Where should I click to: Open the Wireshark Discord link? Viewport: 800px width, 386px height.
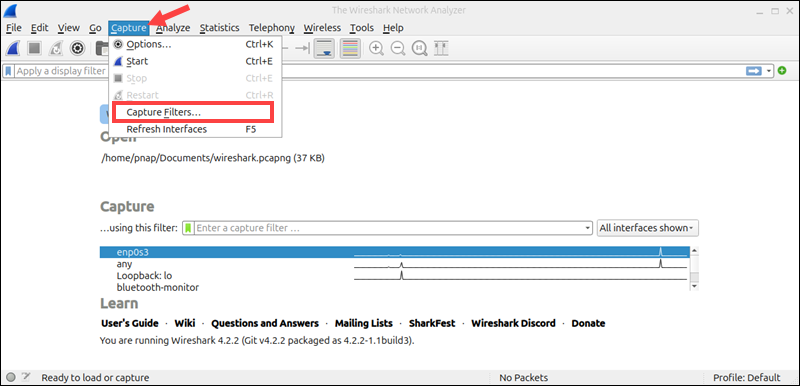click(513, 323)
